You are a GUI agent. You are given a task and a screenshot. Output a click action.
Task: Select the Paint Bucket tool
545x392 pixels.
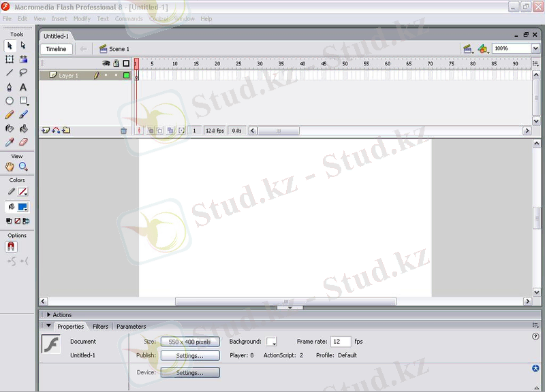[x=23, y=129]
